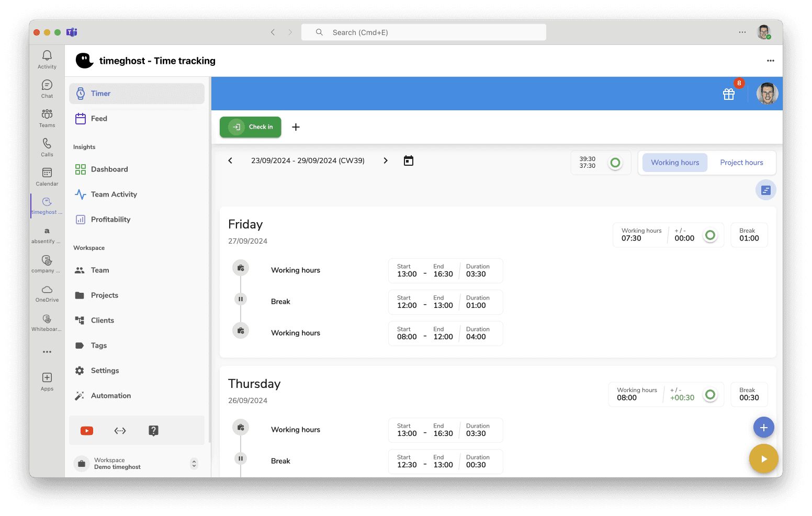Click the embed code icon
Image resolution: width=812 pixels, height=516 pixels.
(x=120, y=430)
